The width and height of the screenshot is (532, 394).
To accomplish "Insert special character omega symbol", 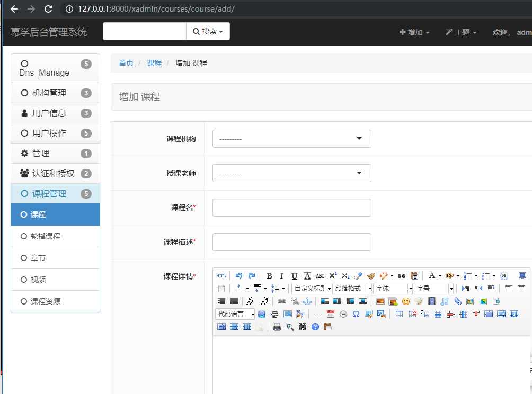I will coord(356,314).
